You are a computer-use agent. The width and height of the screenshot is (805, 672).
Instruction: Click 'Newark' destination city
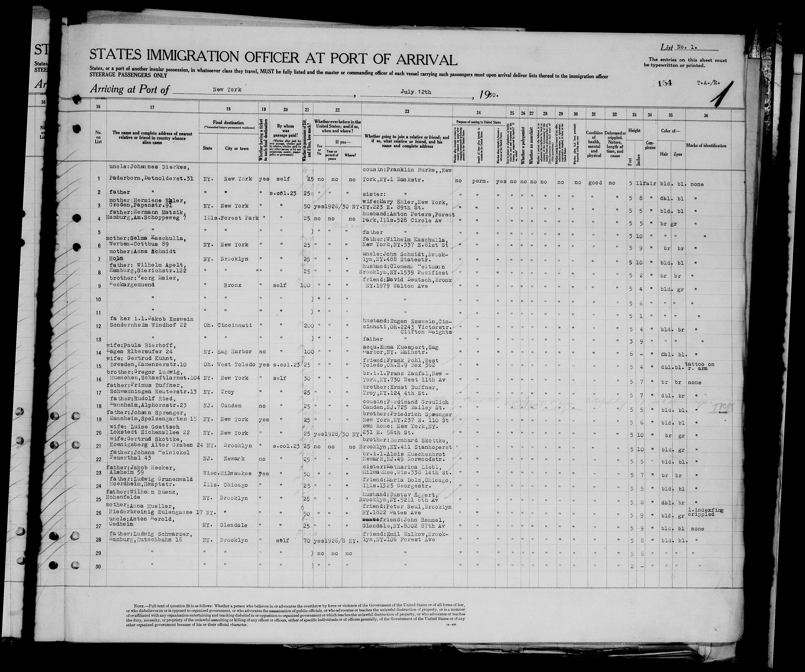234,459
